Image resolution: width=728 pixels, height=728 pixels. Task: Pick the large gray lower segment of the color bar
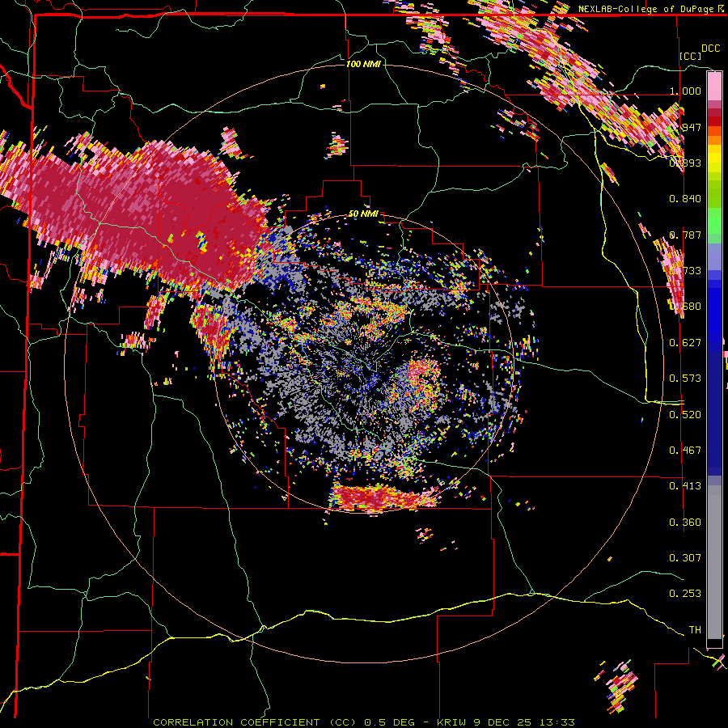(714, 562)
